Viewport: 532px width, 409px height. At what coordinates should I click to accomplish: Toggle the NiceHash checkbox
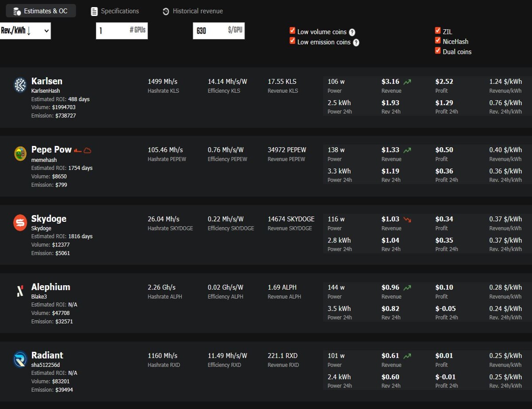438,40
